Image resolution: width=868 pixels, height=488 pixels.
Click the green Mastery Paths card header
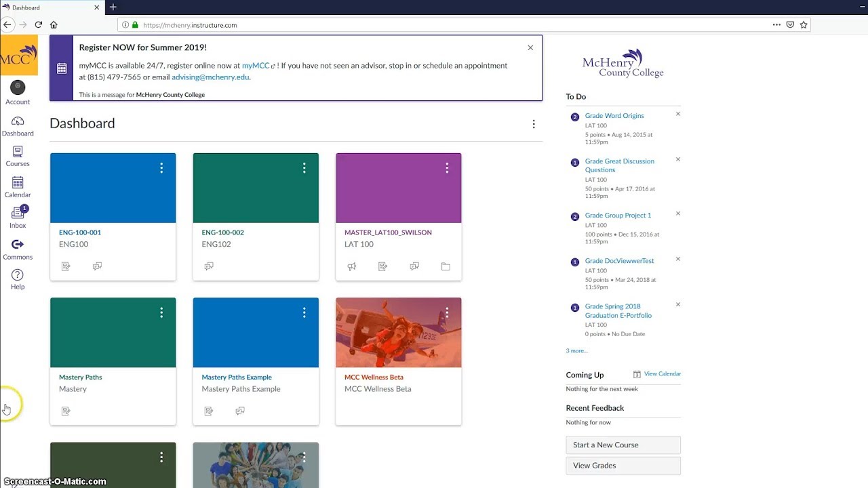point(113,333)
